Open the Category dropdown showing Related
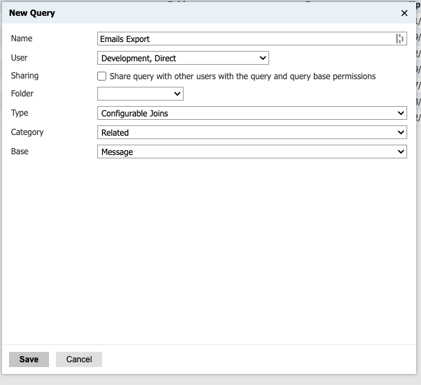The height and width of the screenshot is (385, 421). pos(252,132)
